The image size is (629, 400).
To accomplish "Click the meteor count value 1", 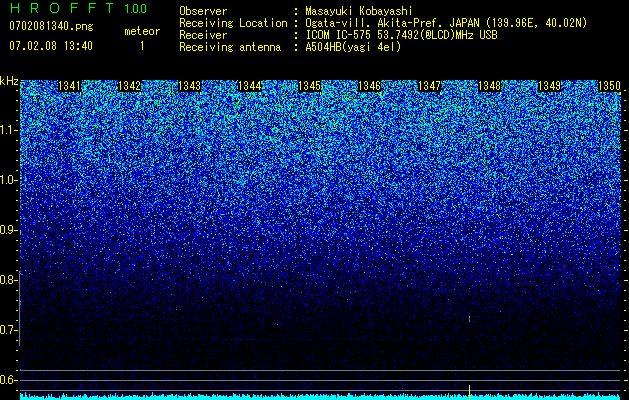I will click(142, 46).
